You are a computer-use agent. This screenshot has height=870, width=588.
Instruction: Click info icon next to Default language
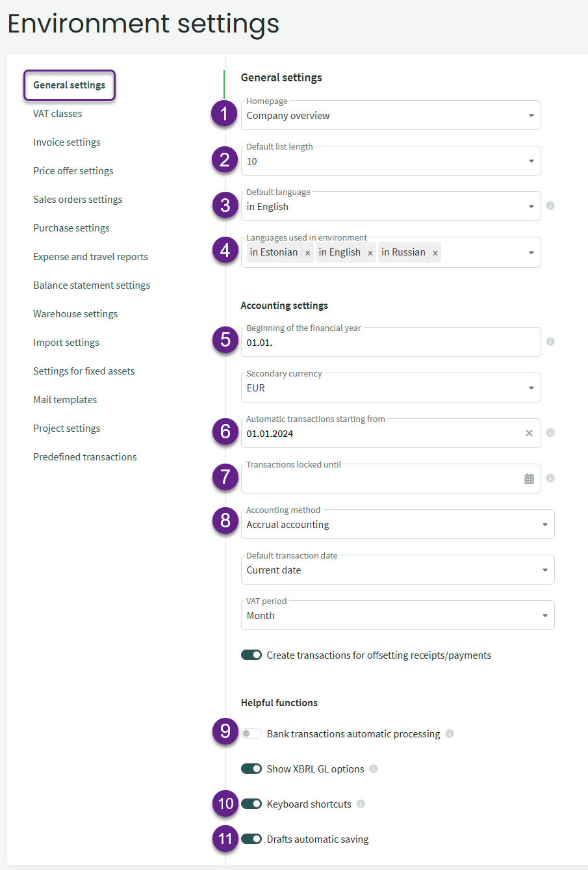(550, 205)
